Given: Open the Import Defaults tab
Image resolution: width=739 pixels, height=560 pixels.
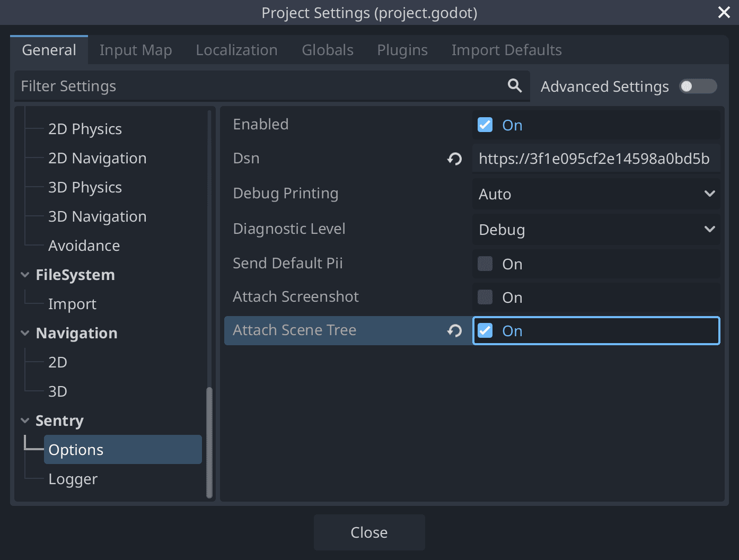Looking at the screenshot, I should (506, 49).
